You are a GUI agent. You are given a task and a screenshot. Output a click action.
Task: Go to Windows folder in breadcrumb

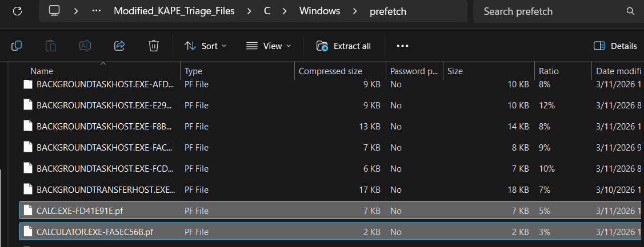click(x=320, y=11)
